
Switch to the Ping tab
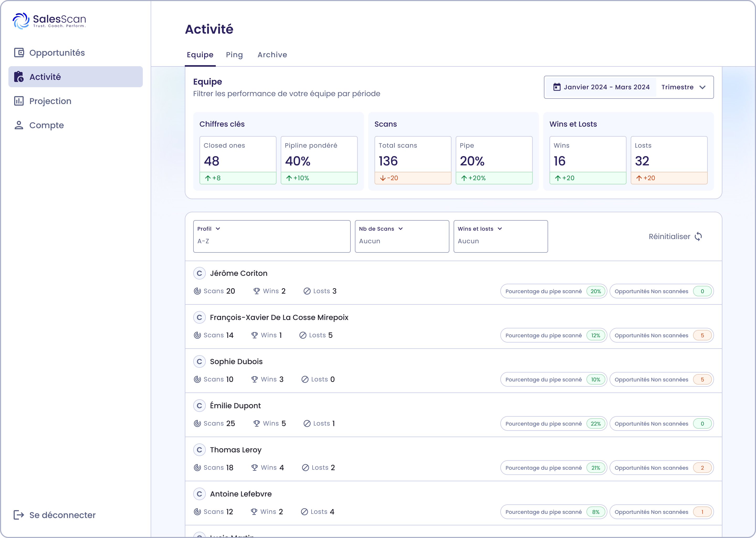click(234, 55)
